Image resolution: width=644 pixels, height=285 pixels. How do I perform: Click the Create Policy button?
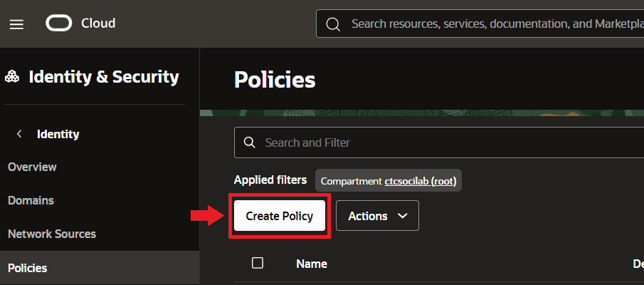pyautogui.click(x=280, y=216)
